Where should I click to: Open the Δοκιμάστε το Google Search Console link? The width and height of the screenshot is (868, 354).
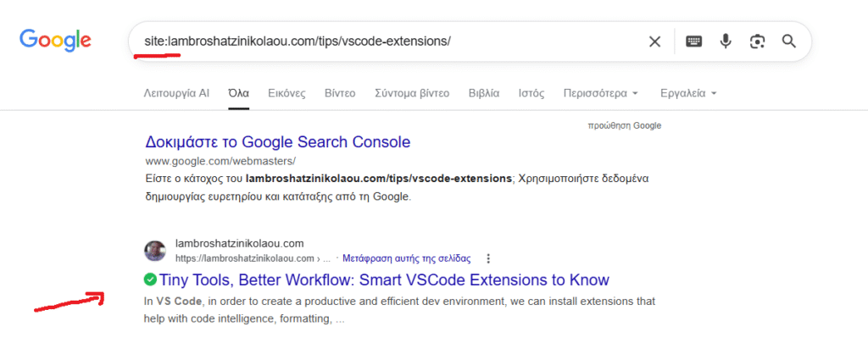coord(278,141)
